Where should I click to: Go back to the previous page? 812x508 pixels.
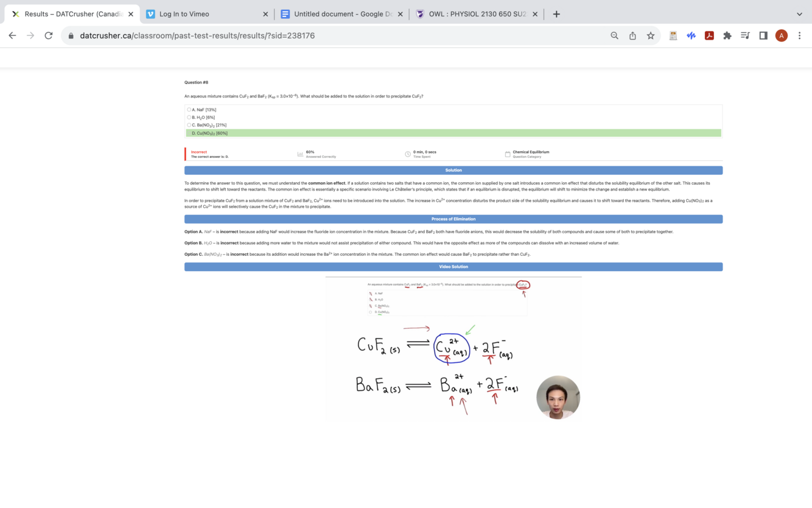(x=12, y=35)
